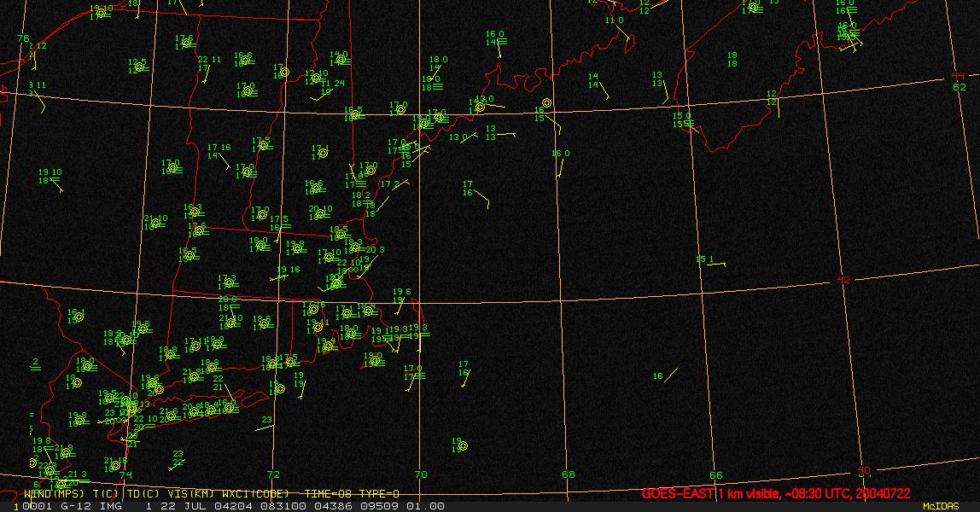Screen dimensions: 980x512
Task: Click the green longitude label 68
Action: pyautogui.click(x=569, y=474)
